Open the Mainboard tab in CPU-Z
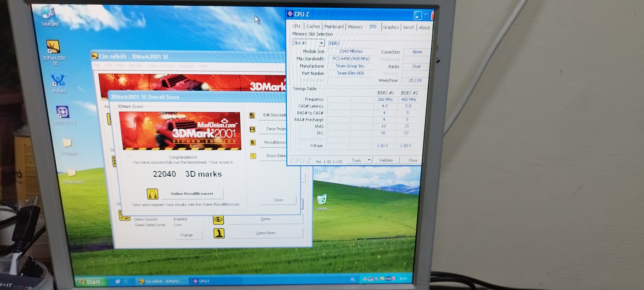Image resolution: width=644 pixels, height=290 pixels. pyautogui.click(x=334, y=27)
